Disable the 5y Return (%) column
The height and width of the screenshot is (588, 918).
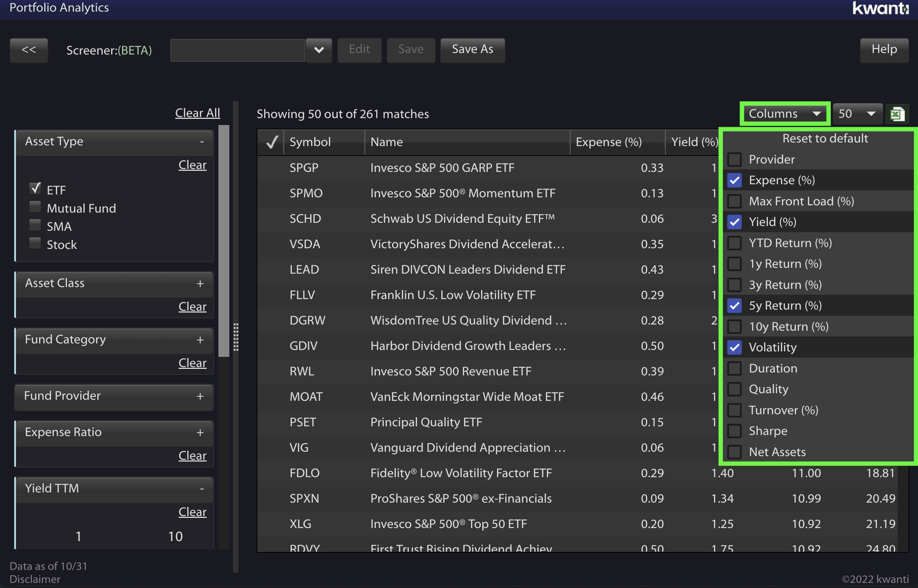point(734,306)
